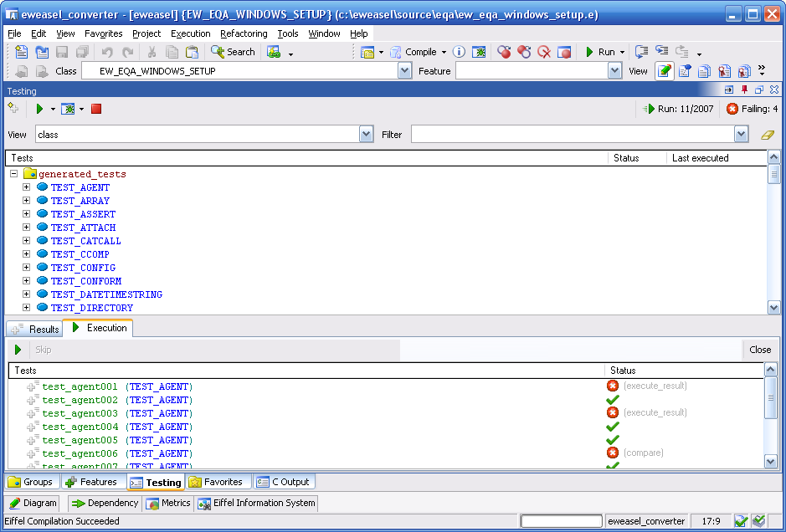Viewport: 786px width, 532px height.
Task: Open the Features tool tab
Action: point(92,482)
